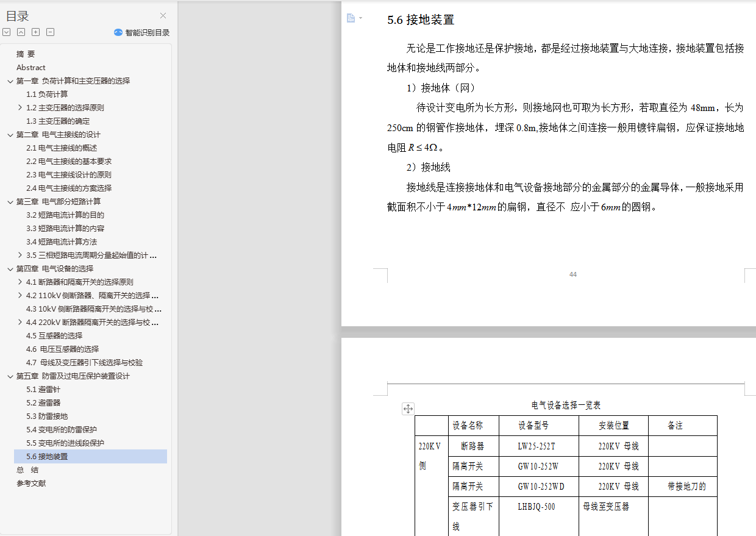This screenshot has height=536, width=756.
Task: Go to 参考文献 in the outline
Action: tap(31, 484)
